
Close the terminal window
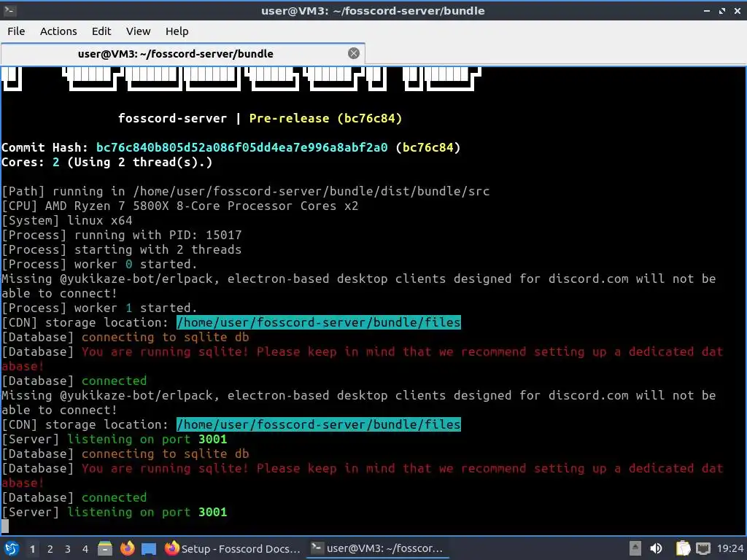pos(737,10)
